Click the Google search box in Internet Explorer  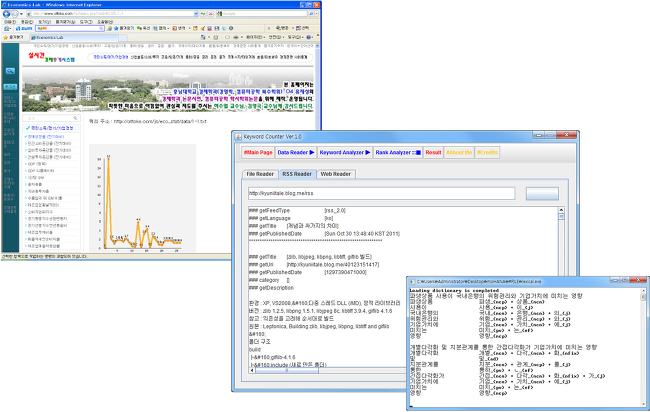click(x=264, y=14)
